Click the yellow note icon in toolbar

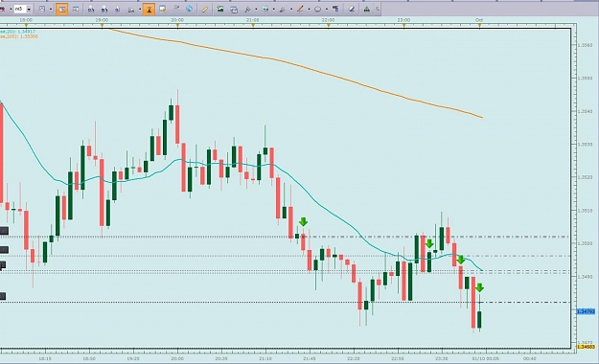click(163, 9)
